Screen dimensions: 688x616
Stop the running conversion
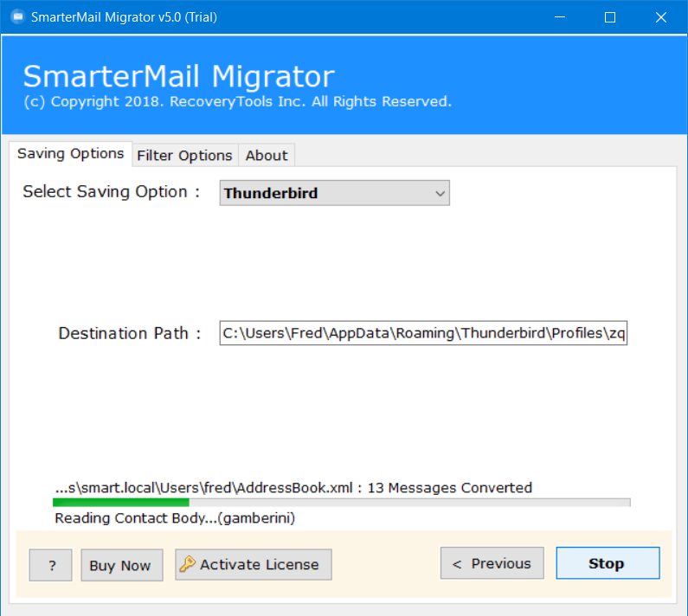pos(608,563)
